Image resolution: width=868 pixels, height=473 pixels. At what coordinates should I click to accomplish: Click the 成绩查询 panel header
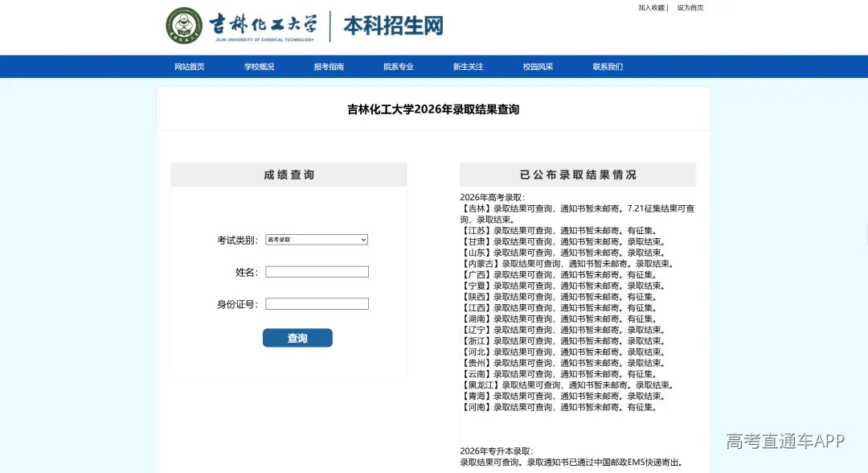[x=289, y=175]
